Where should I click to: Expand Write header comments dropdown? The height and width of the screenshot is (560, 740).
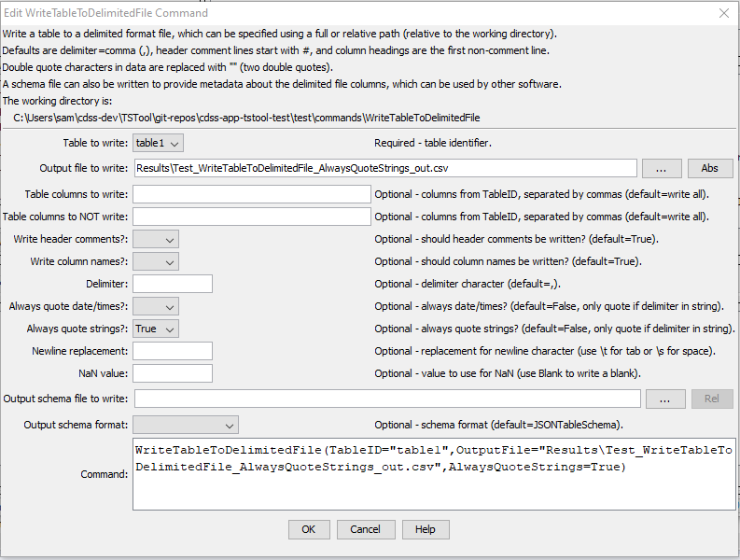click(x=155, y=239)
